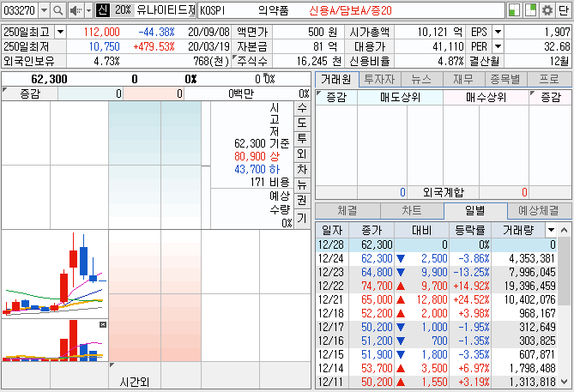
Task: Click the daily table scrollbar thumb
Action: point(564,271)
